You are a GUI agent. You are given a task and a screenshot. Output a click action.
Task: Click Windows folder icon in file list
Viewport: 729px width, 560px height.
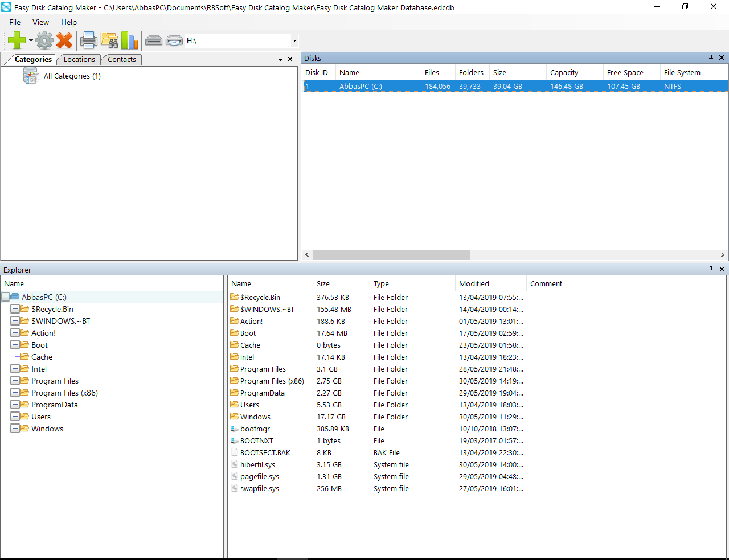235,417
